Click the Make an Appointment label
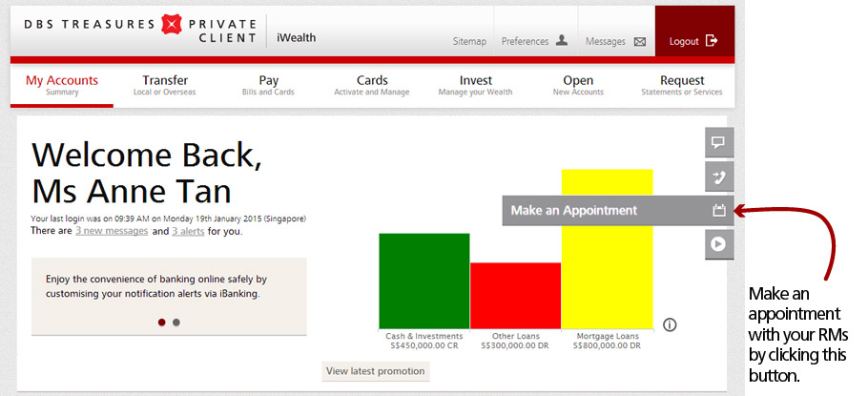This screenshot has width=868, height=396. pos(574,211)
